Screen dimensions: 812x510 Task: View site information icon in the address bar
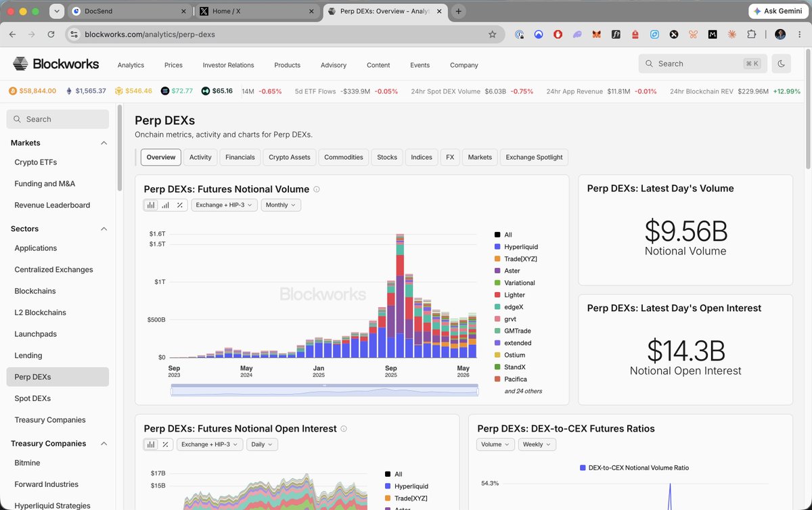pos(74,34)
